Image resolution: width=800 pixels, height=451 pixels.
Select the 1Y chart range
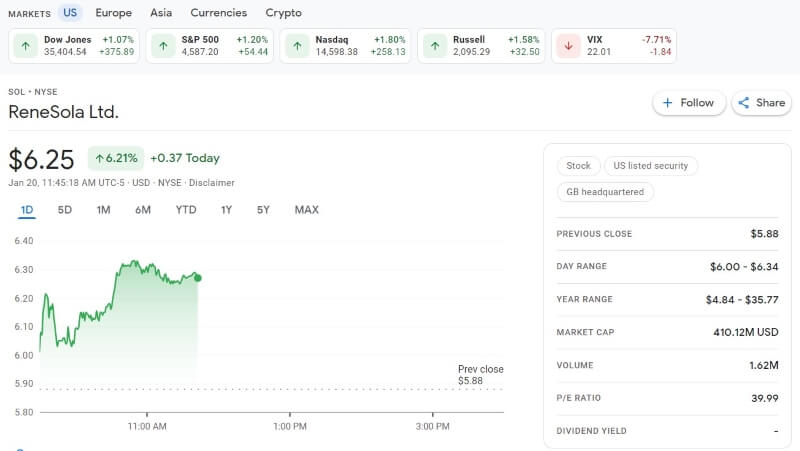[226, 210]
